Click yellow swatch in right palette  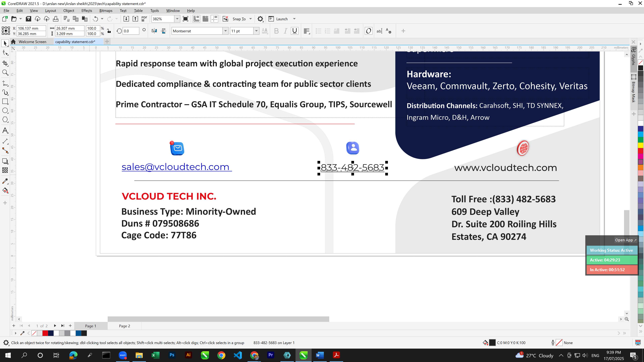coord(640,145)
